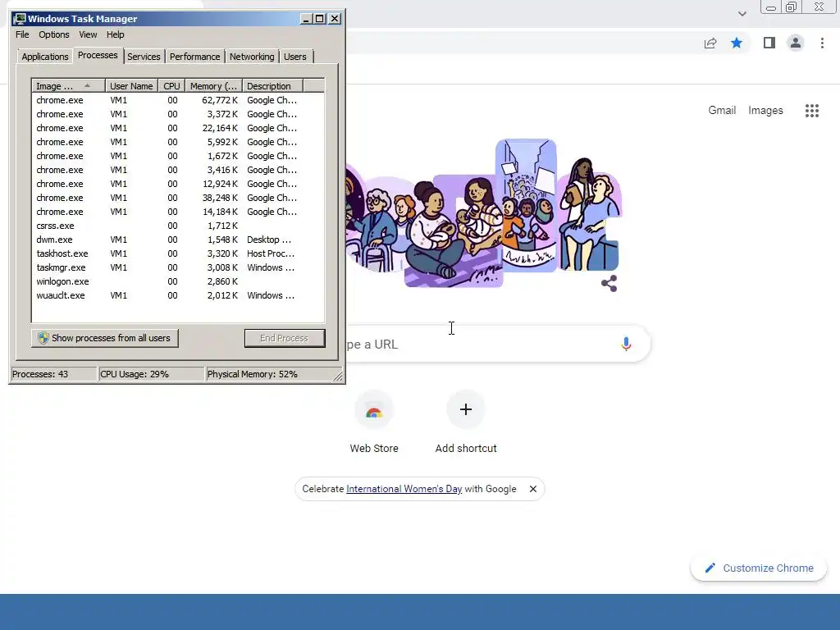Open the View menu in Task Manager
Viewport: 840px width, 630px height.
(x=88, y=34)
